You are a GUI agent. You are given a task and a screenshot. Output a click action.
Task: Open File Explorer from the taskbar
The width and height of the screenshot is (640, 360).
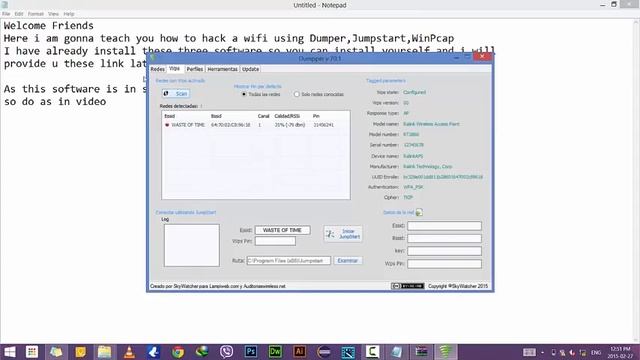click(x=104, y=352)
